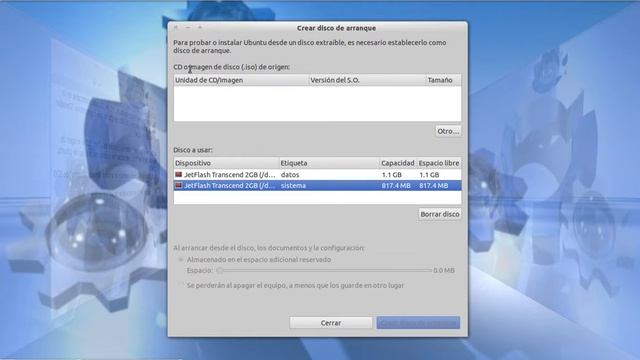Select 'Se perderán al apagar el equipo' radio

click(x=180, y=285)
